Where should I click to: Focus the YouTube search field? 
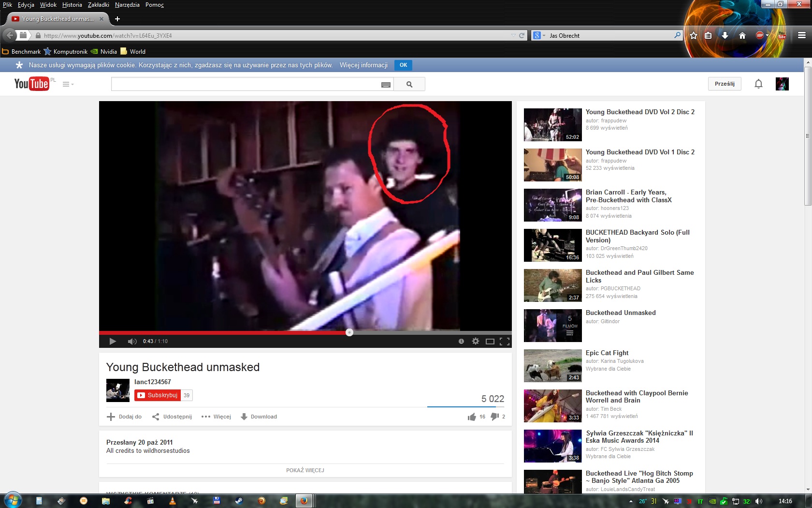[x=246, y=84]
